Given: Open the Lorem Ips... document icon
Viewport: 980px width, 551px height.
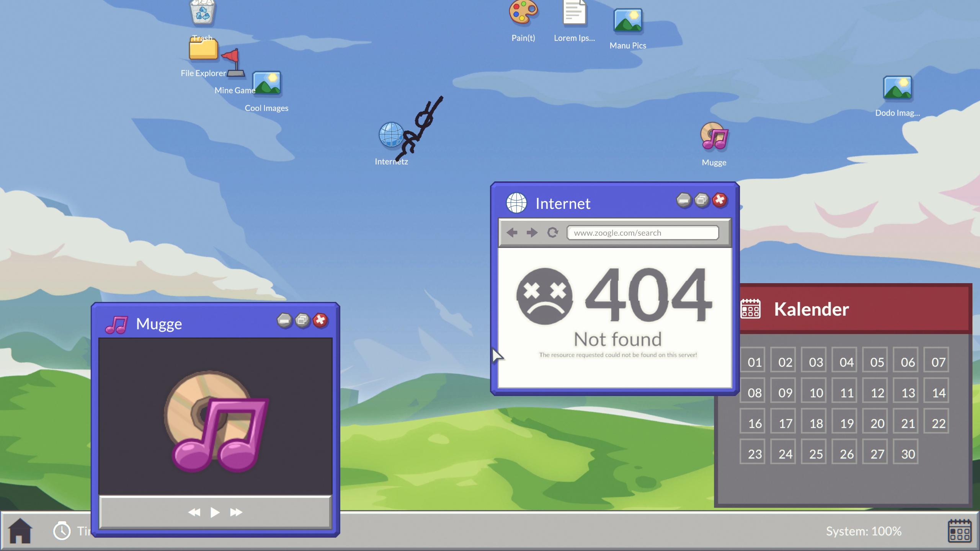Looking at the screenshot, I should tap(574, 13).
